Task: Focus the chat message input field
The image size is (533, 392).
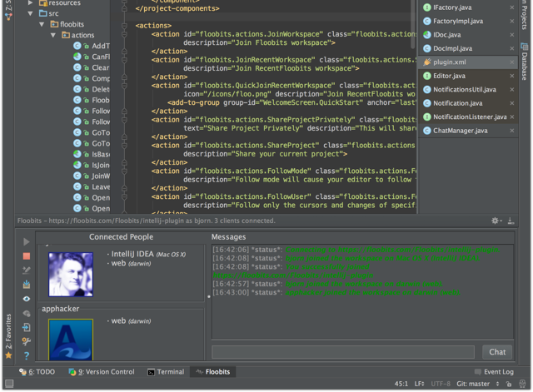Action: [x=343, y=352]
